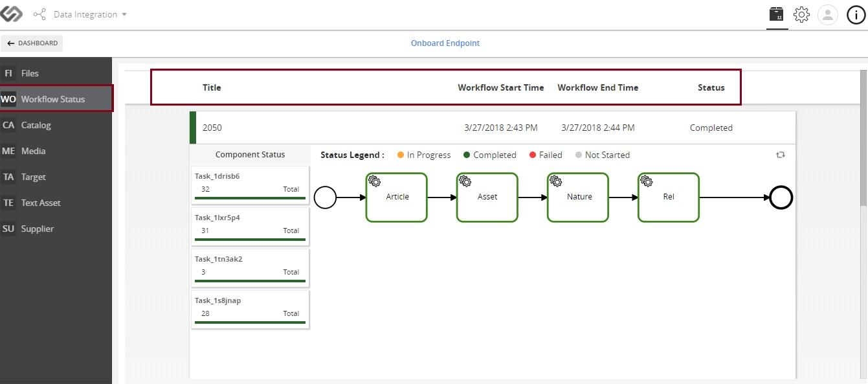Open the Data Integration dropdown arrow
The width and height of the screenshot is (868, 384).
pos(124,14)
